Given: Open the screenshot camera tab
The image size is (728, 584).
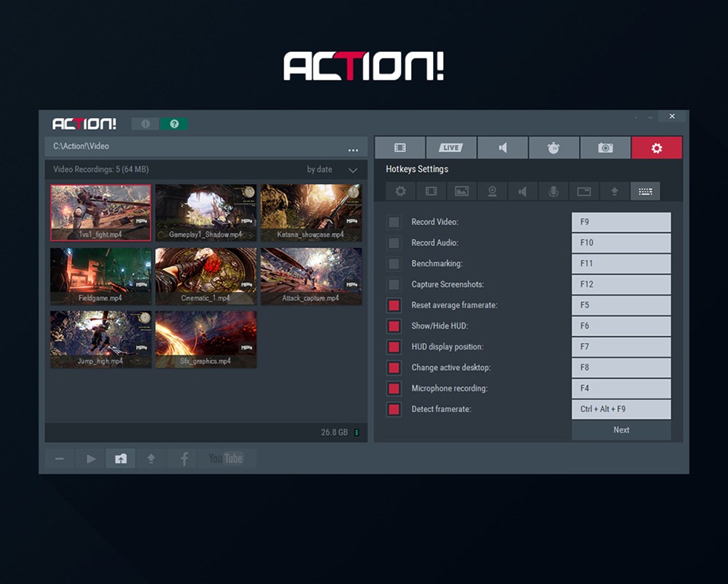Looking at the screenshot, I should point(605,148).
